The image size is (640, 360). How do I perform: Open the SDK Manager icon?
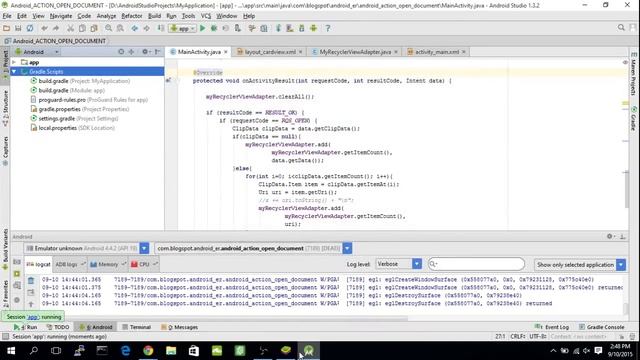pos(302,28)
